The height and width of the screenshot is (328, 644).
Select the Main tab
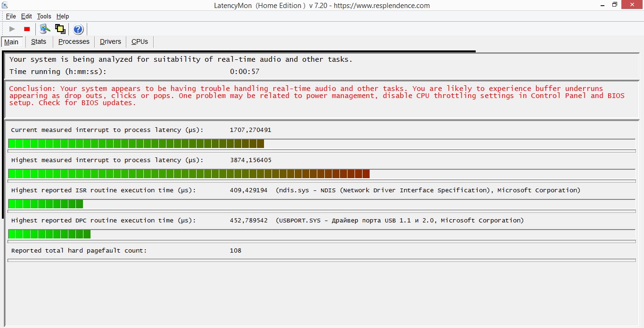[x=11, y=42]
